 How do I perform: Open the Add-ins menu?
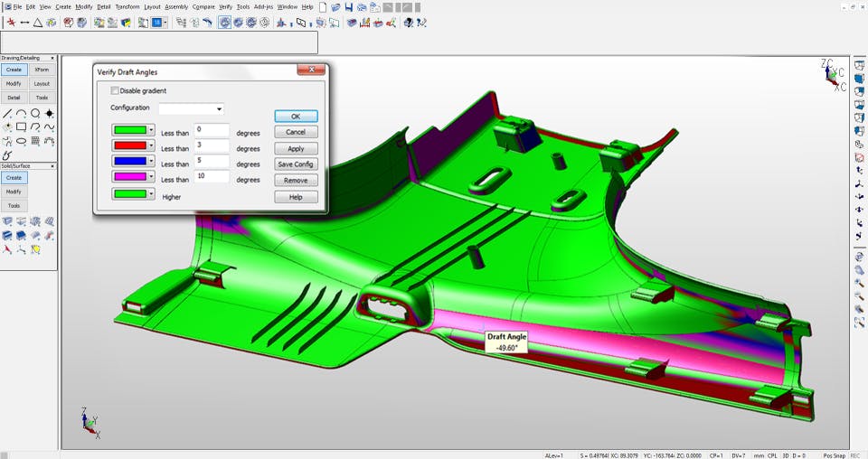263,7
